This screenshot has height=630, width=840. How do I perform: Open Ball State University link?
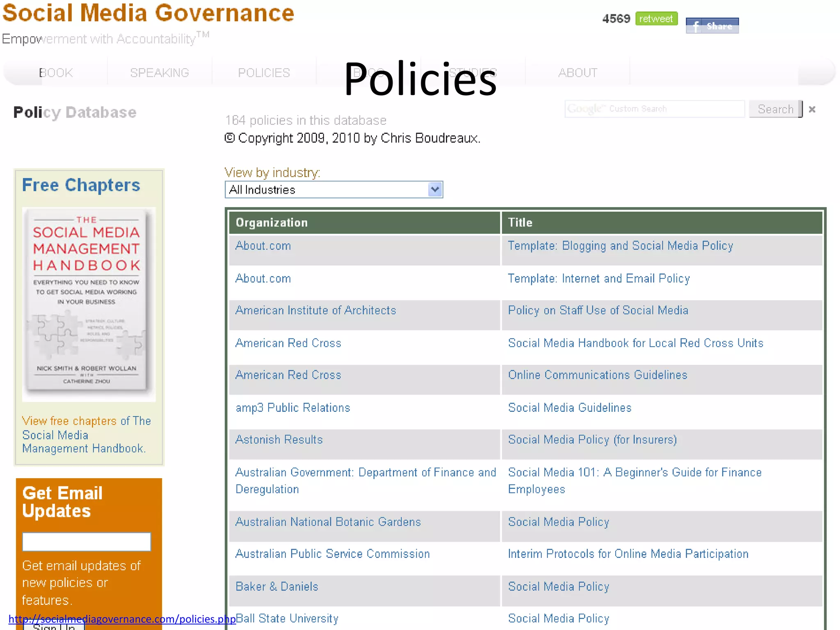click(x=287, y=619)
